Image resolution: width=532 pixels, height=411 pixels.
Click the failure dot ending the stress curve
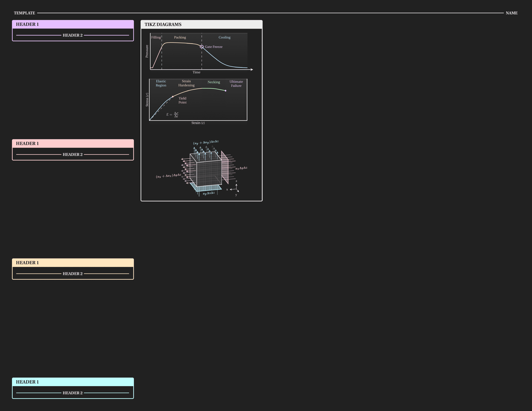pyautogui.click(x=226, y=91)
